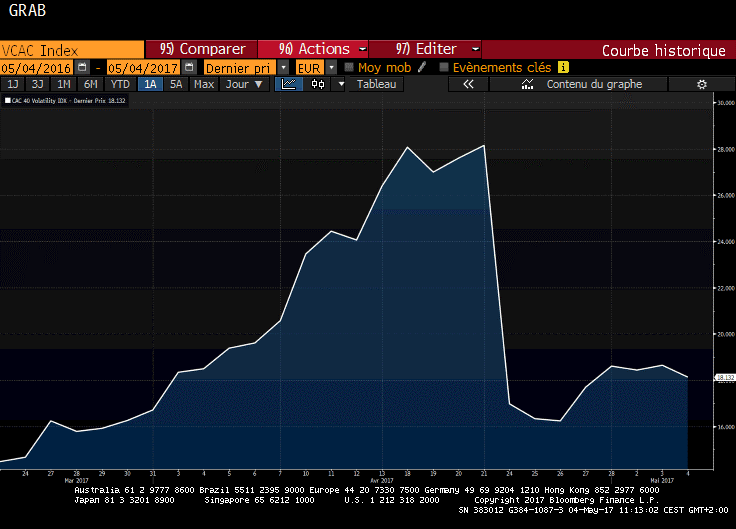Screen dimensions: 736x529
Task: Edit moving average with pencil icon
Action: tap(422, 67)
